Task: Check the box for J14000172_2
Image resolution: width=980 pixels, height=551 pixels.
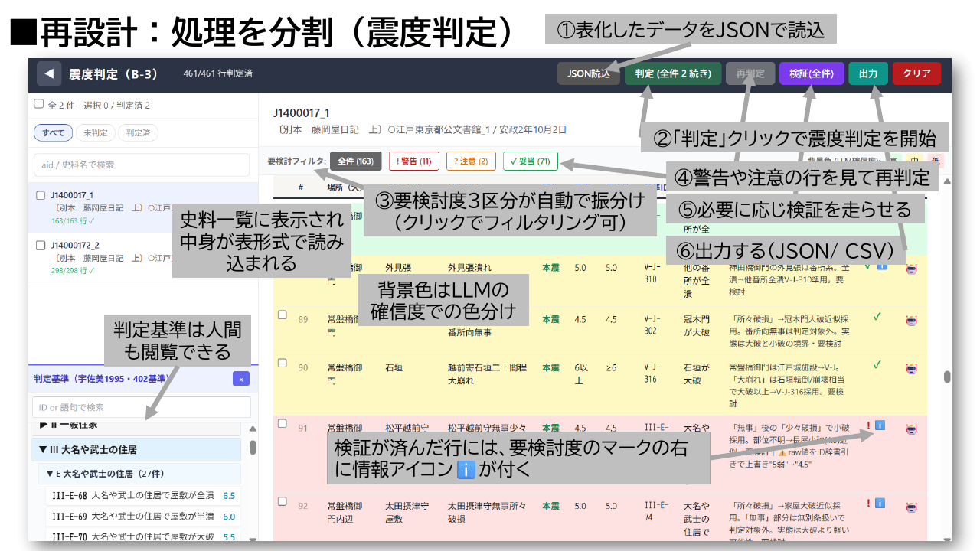Action: click(x=41, y=246)
